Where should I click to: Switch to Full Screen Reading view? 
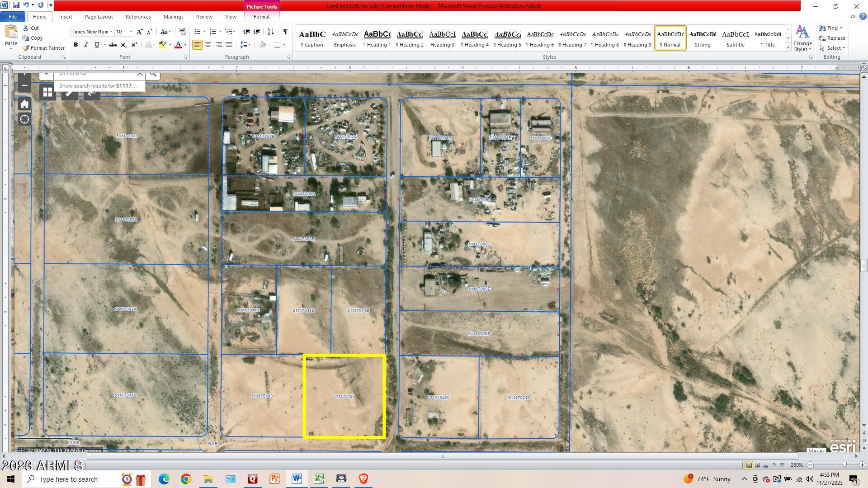757,465
